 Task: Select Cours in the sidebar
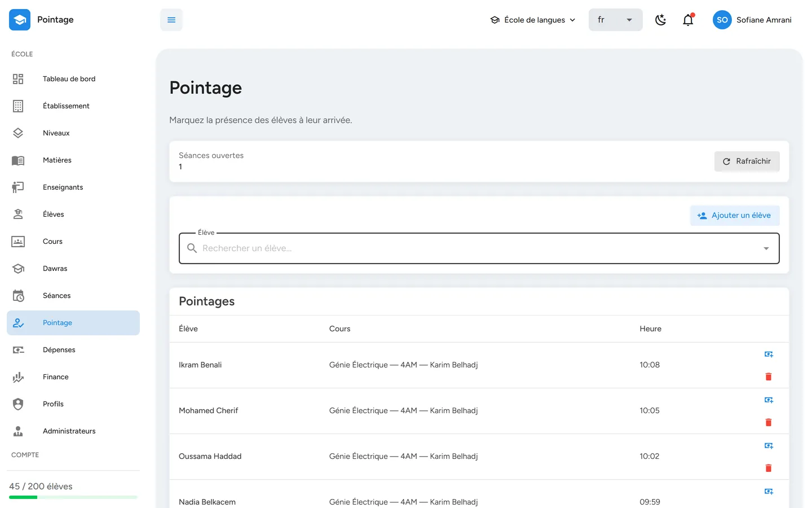pyautogui.click(x=73, y=242)
